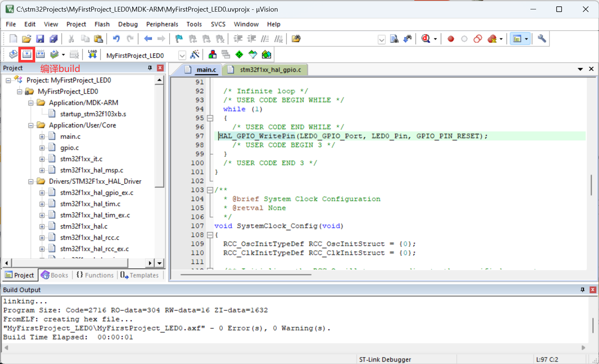This screenshot has width=599, height=364.
Task: Switch to Functions panel tab
Action: pyautogui.click(x=95, y=275)
